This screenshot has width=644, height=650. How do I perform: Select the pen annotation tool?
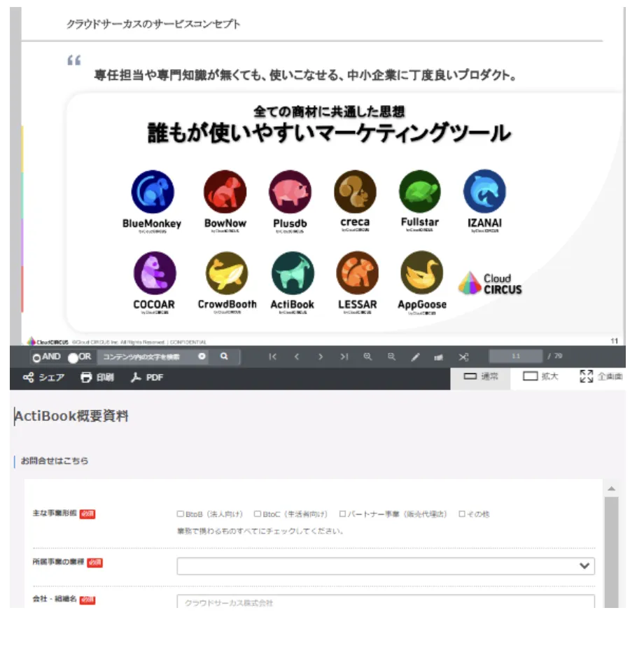tap(415, 357)
